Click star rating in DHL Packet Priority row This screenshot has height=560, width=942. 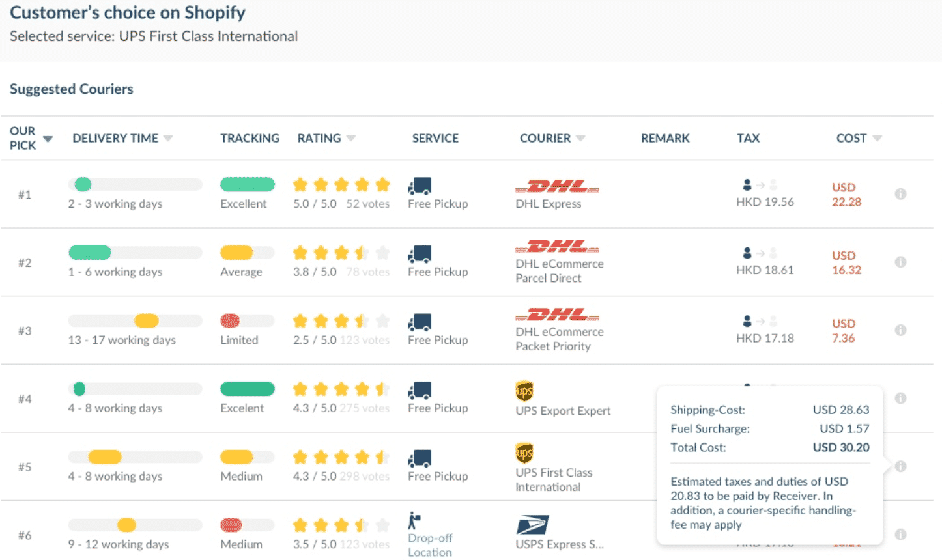(x=341, y=321)
